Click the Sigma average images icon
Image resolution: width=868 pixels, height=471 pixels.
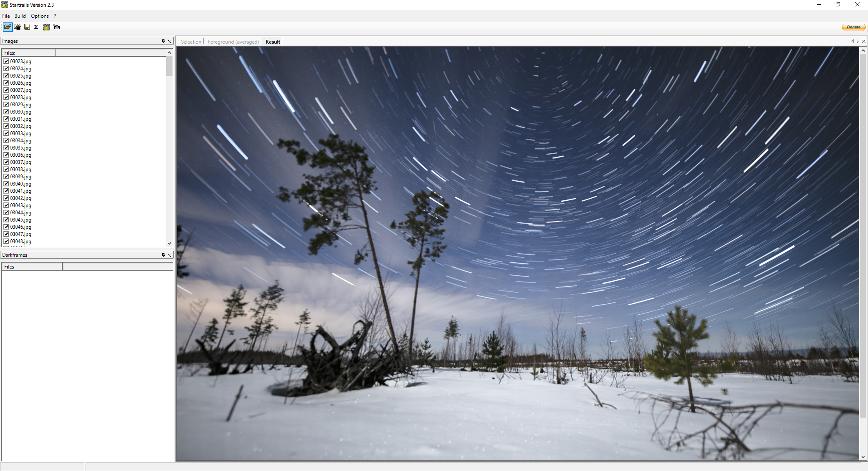point(36,27)
